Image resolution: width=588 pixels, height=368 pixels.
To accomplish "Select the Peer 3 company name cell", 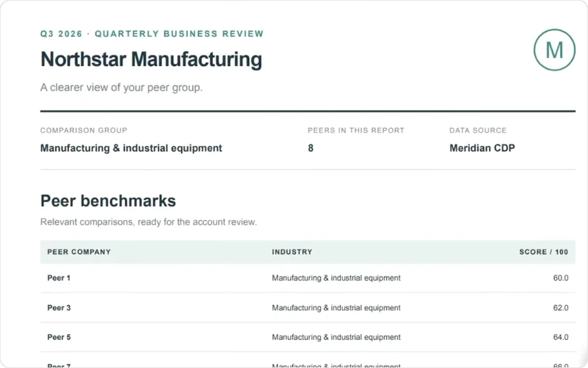I will [59, 308].
